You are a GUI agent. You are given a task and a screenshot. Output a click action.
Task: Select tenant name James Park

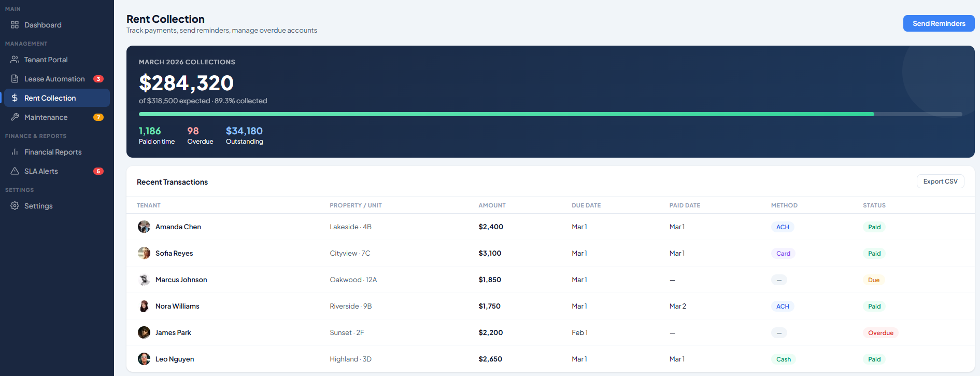click(x=173, y=332)
